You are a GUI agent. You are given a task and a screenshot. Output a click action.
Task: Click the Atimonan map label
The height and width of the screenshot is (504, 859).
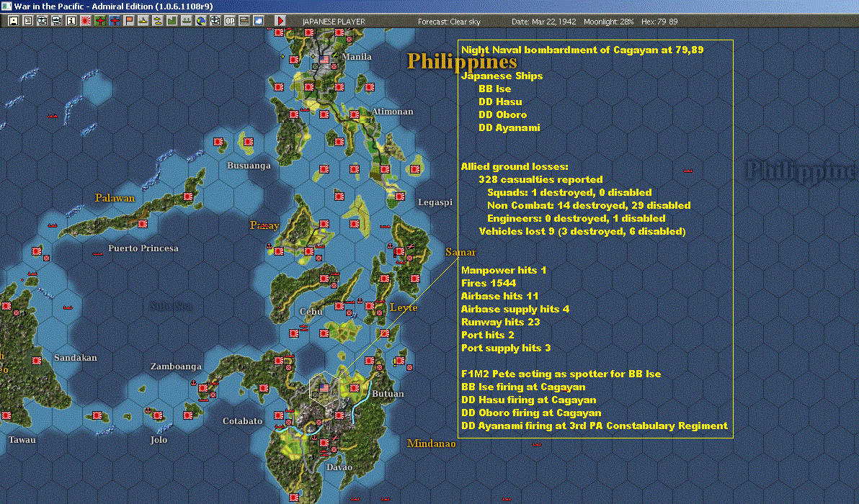click(x=393, y=111)
